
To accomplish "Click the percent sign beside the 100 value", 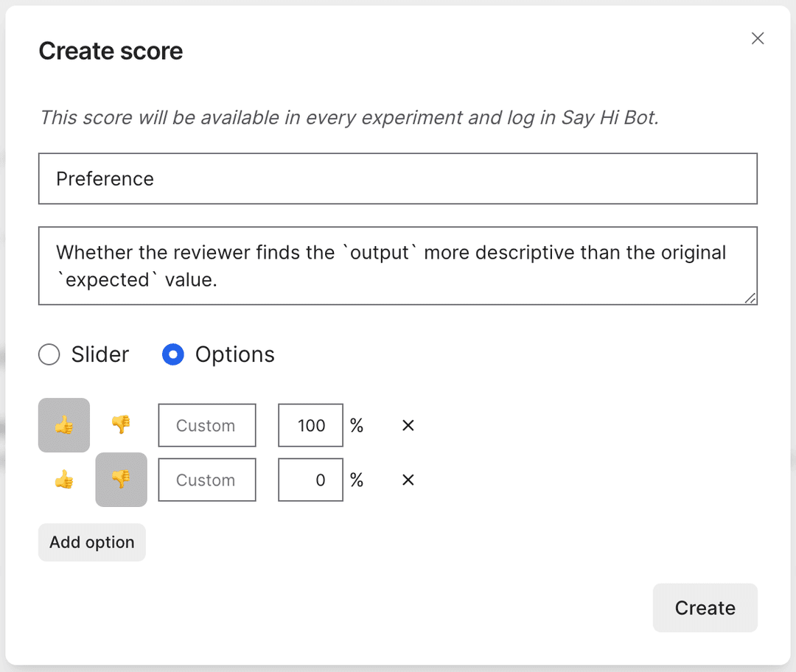I will (357, 426).
